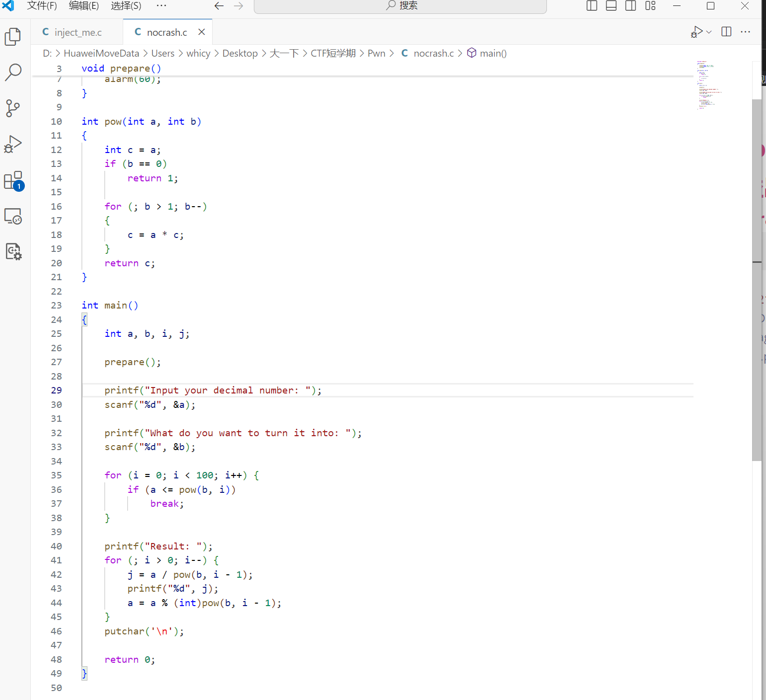Screen dimensions: 766x700
Task: Click the code minimap preview
Action: click(709, 85)
